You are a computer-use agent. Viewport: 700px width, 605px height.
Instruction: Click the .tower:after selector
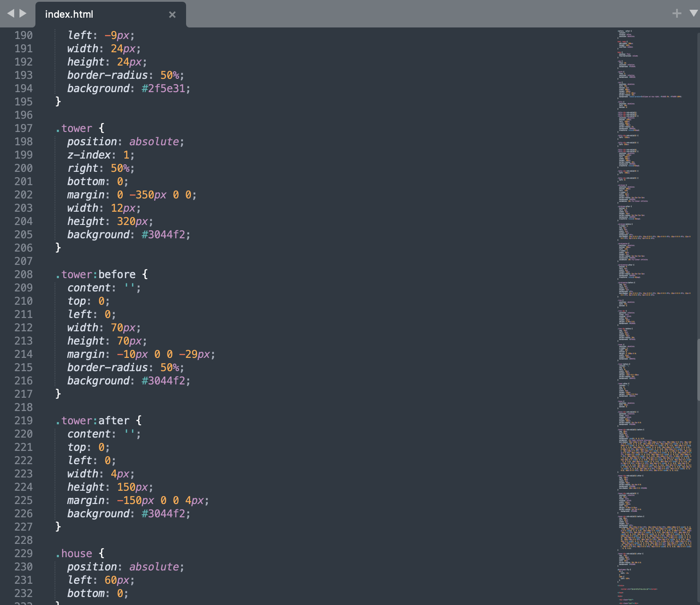[x=93, y=421]
